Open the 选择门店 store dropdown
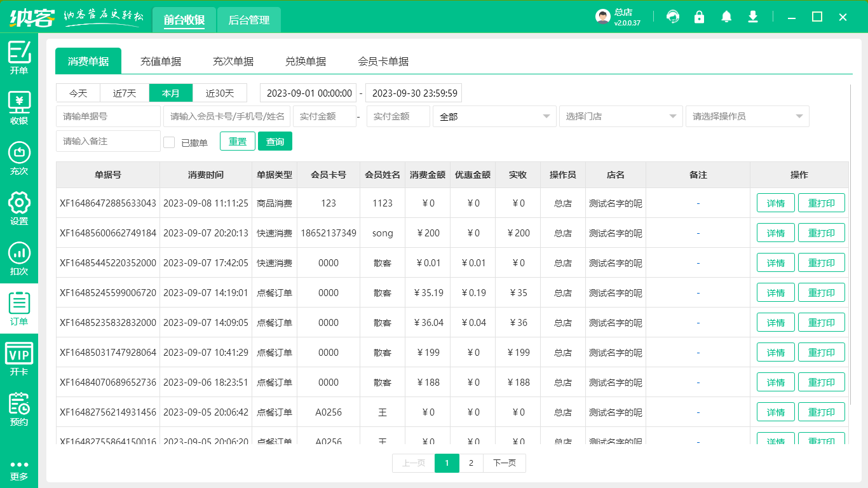 pyautogui.click(x=621, y=116)
